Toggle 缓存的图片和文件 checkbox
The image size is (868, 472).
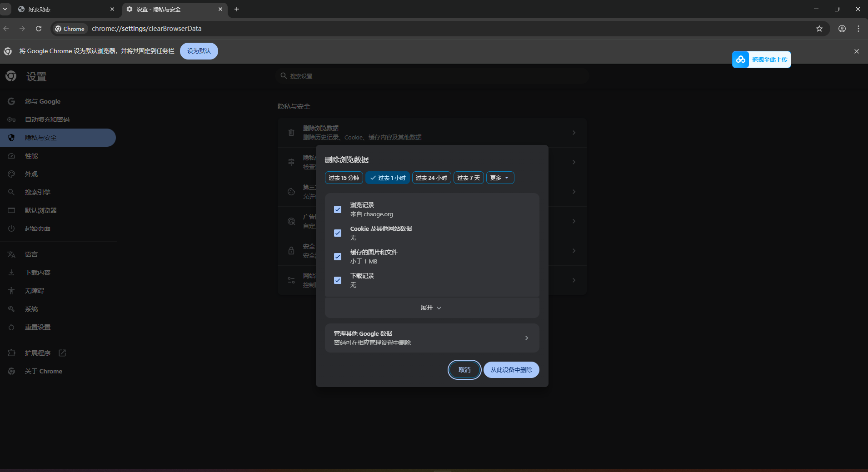(x=338, y=257)
